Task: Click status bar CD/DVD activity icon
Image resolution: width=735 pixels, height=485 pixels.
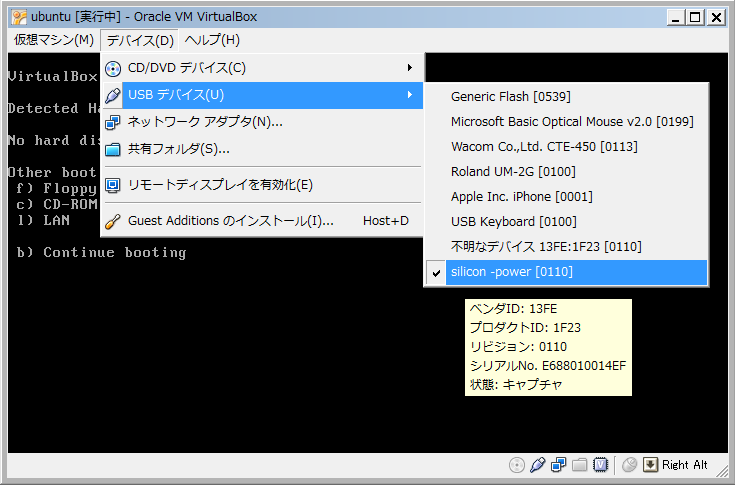Action: tap(517, 465)
